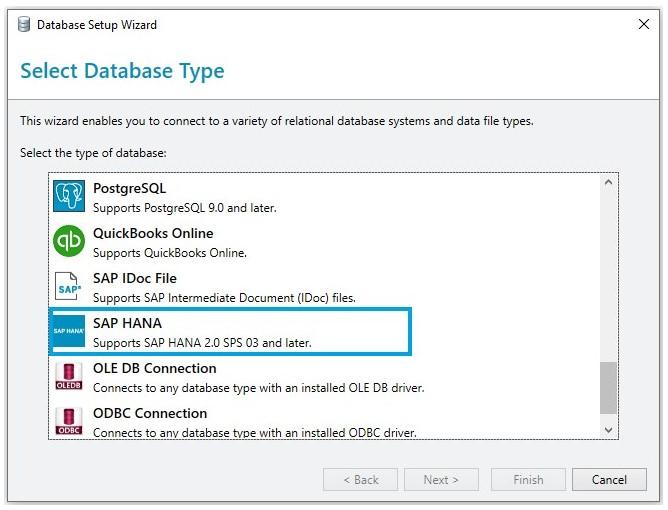668x510 pixels.
Task: Select SAP HANA entry title
Action: click(x=127, y=323)
